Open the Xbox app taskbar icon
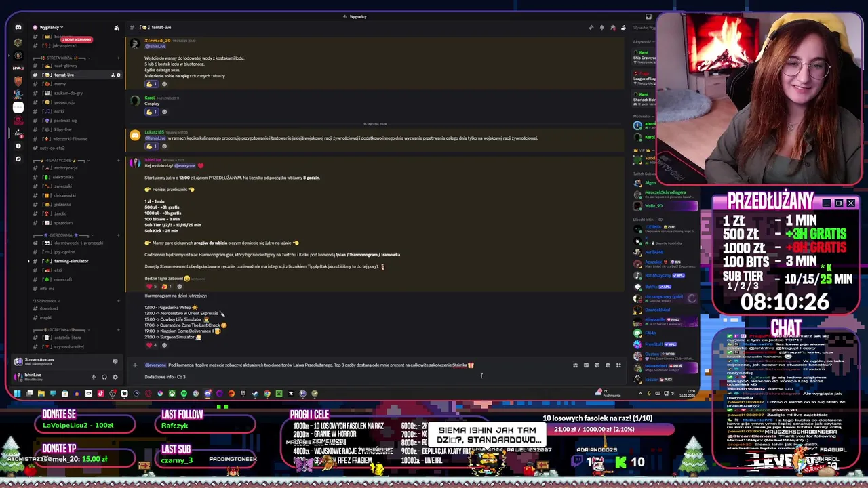868x488 pixels. [x=172, y=393]
